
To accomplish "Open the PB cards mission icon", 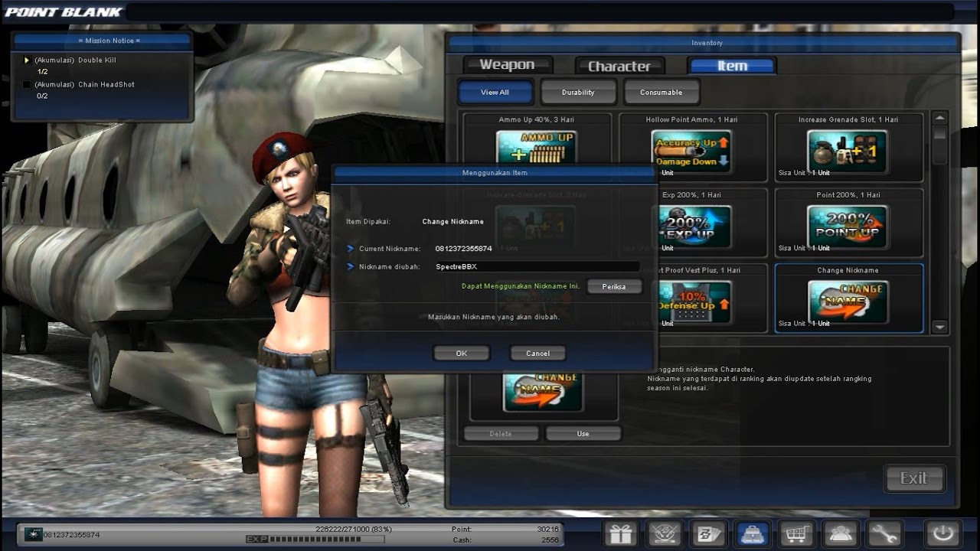I will (x=709, y=533).
